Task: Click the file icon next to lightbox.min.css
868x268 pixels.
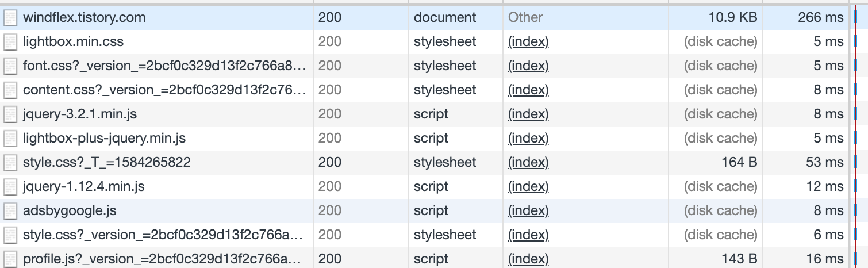Action: 10,42
